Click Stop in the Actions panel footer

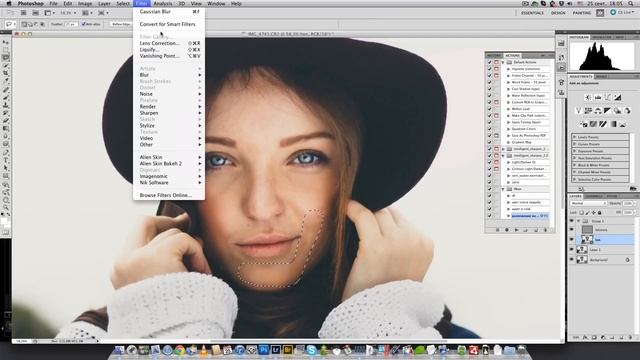[x=497, y=230]
